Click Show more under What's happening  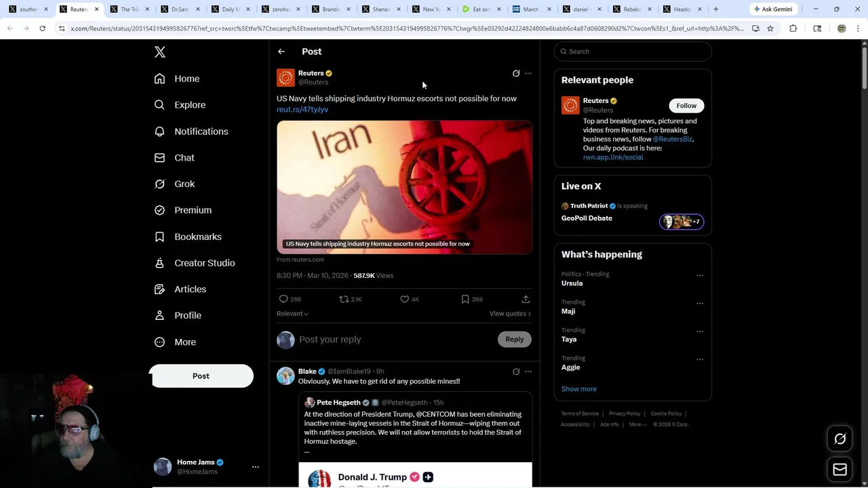pos(579,389)
